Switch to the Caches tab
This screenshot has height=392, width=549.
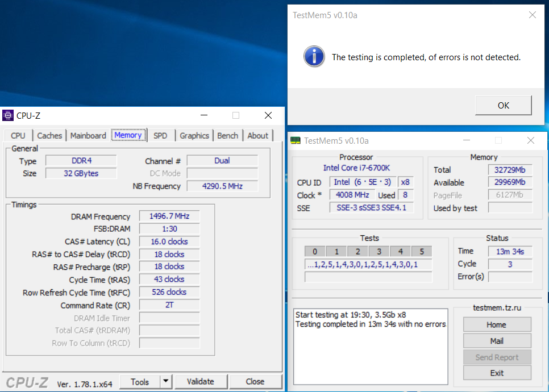[49, 135]
